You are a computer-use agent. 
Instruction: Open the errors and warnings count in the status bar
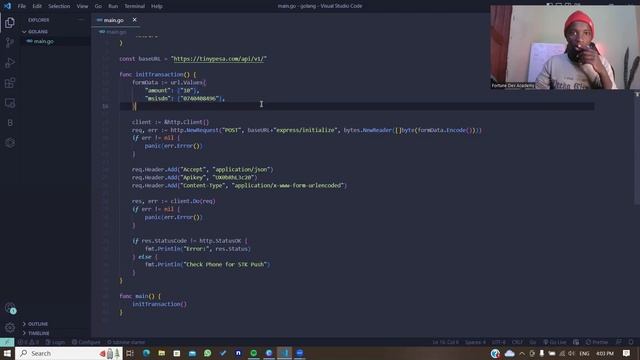click(28, 342)
